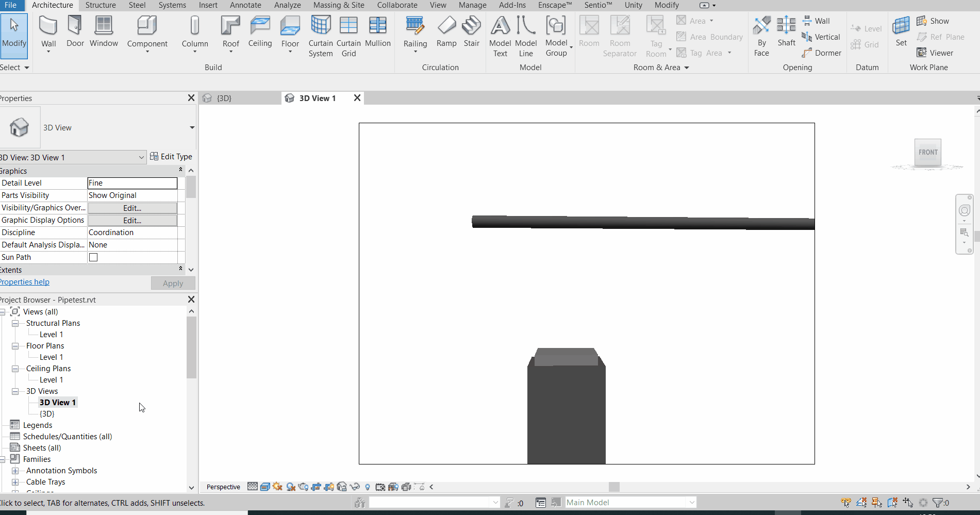Pick the Curtain Grid tool
This screenshot has height=515, width=980.
tap(348, 36)
